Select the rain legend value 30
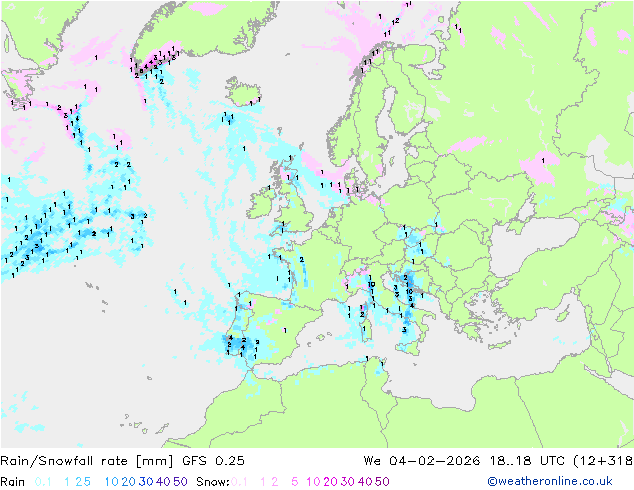Viewport: 634px width, 490px height. (x=146, y=482)
